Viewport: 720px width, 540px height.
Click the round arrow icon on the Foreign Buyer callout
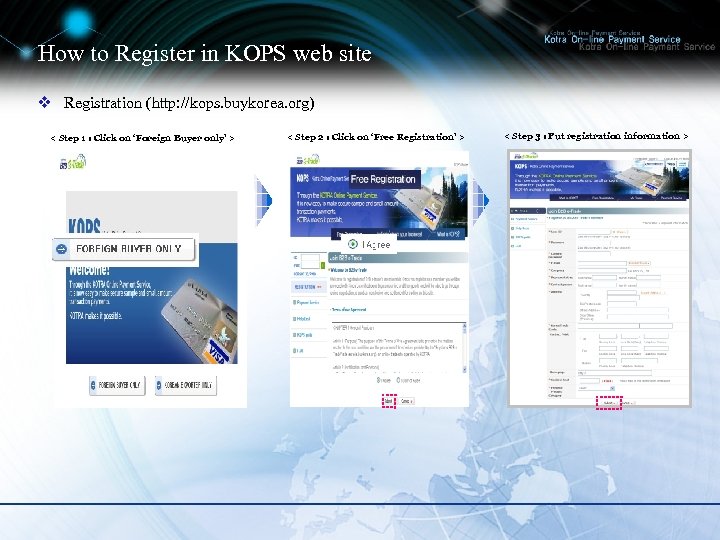pyautogui.click(x=62, y=249)
